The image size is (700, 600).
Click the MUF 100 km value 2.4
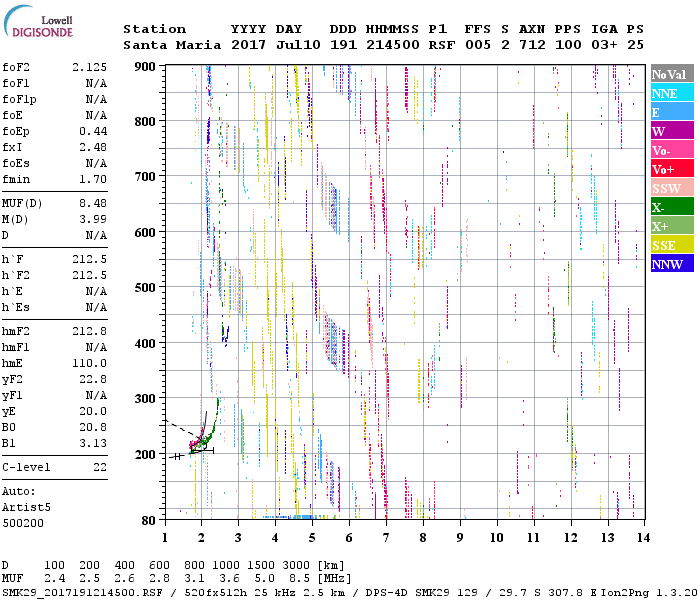click(x=54, y=578)
